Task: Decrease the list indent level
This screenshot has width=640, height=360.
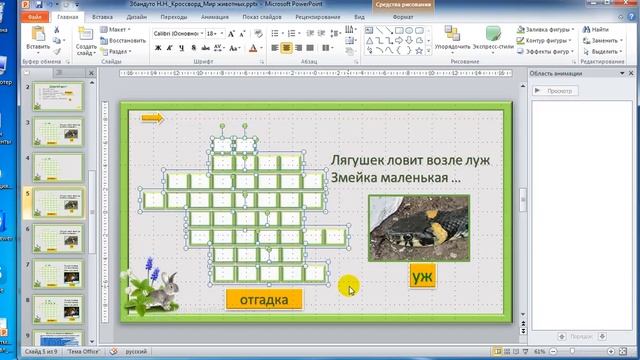Action: point(310,33)
